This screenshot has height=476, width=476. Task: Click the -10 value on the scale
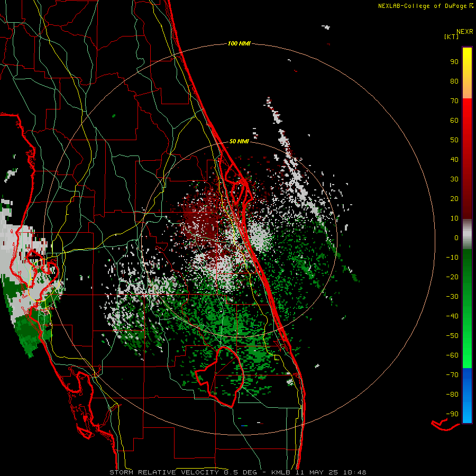point(452,258)
